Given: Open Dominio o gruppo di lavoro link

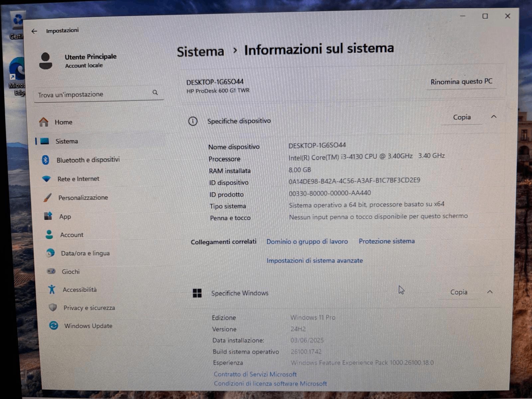Looking at the screenshot, I should tap(307, 241).
